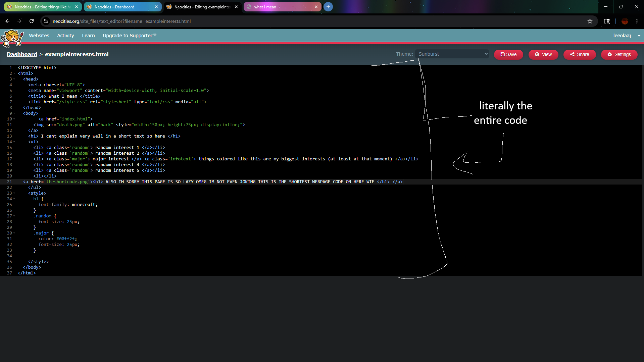644x362 pixels.
Task: Click the Neocities cat logo
Action: [x=12, y=38]
